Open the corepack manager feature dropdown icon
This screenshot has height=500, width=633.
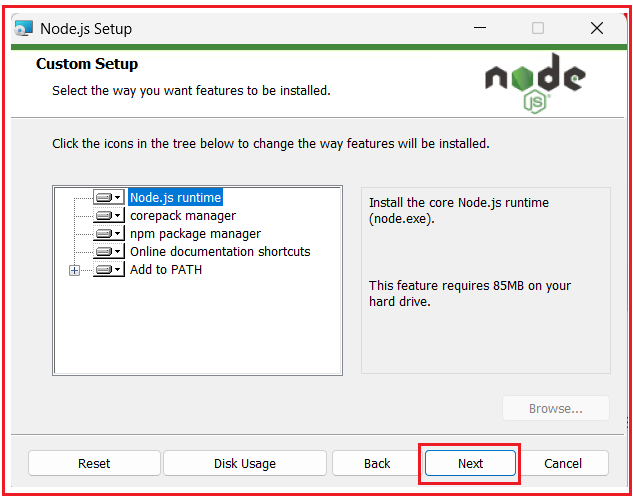pos(109,215)
